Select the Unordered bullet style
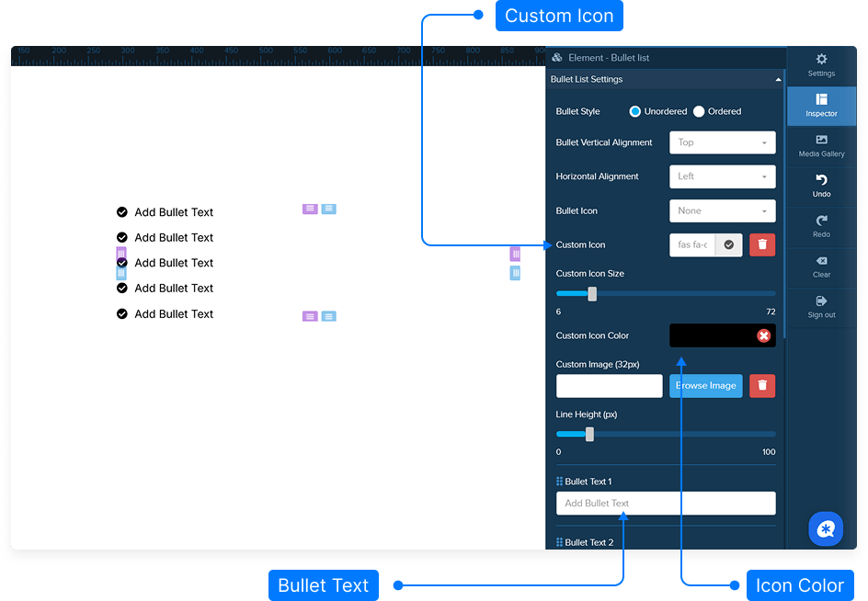868x601 pixels. 635,111
